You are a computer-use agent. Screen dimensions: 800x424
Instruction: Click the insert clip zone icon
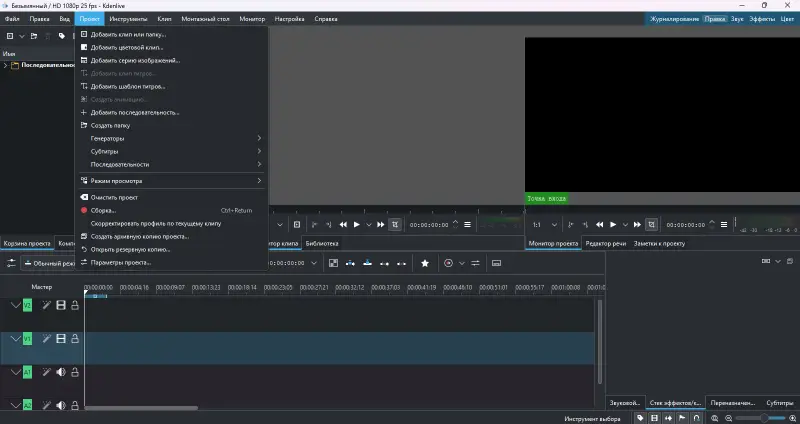(x=350, y=263)
